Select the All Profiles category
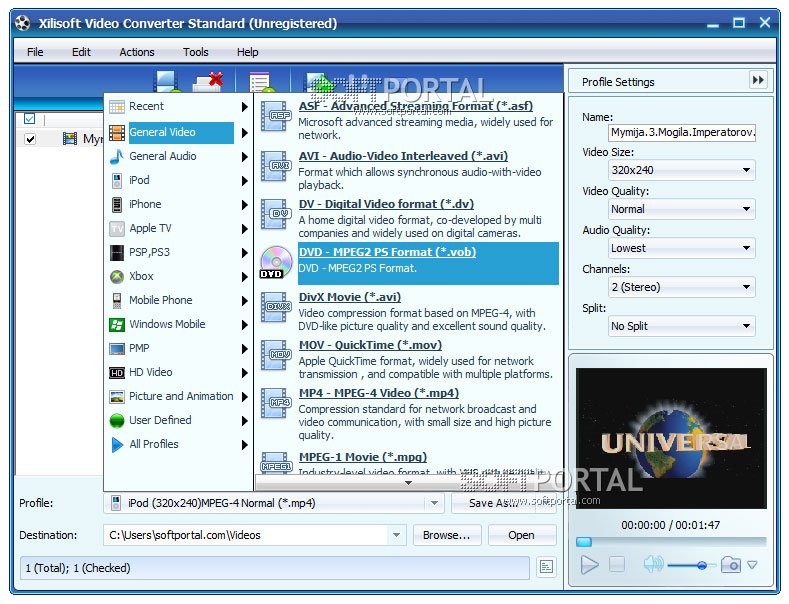The height and width of the screenshot is (604, 789). [179, 444]
